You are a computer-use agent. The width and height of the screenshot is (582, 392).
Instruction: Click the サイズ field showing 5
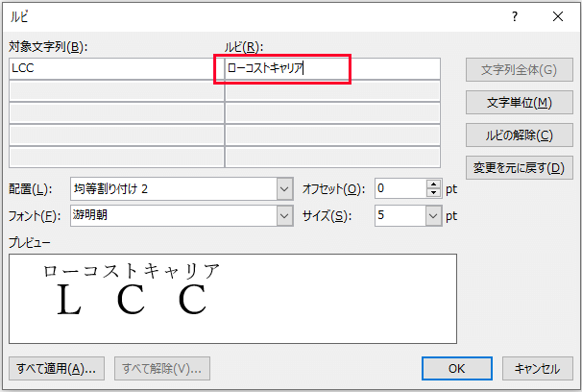click(x=400, y=215)
